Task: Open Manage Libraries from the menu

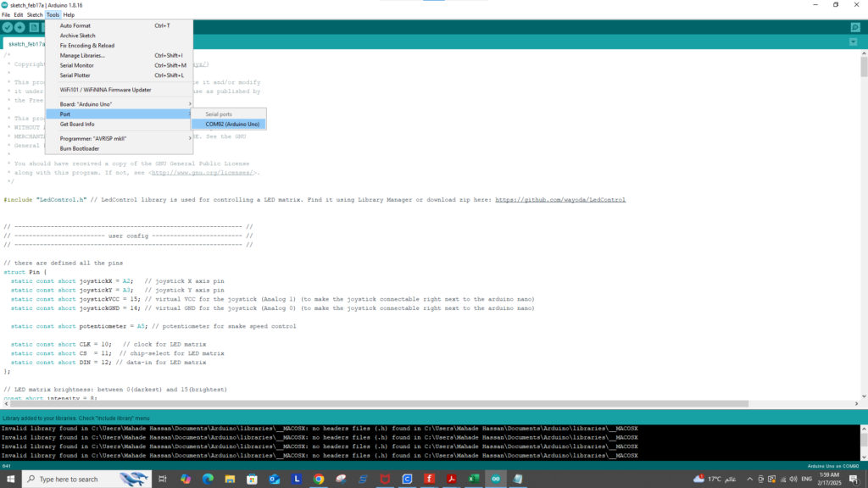Action: click(119, 55)
